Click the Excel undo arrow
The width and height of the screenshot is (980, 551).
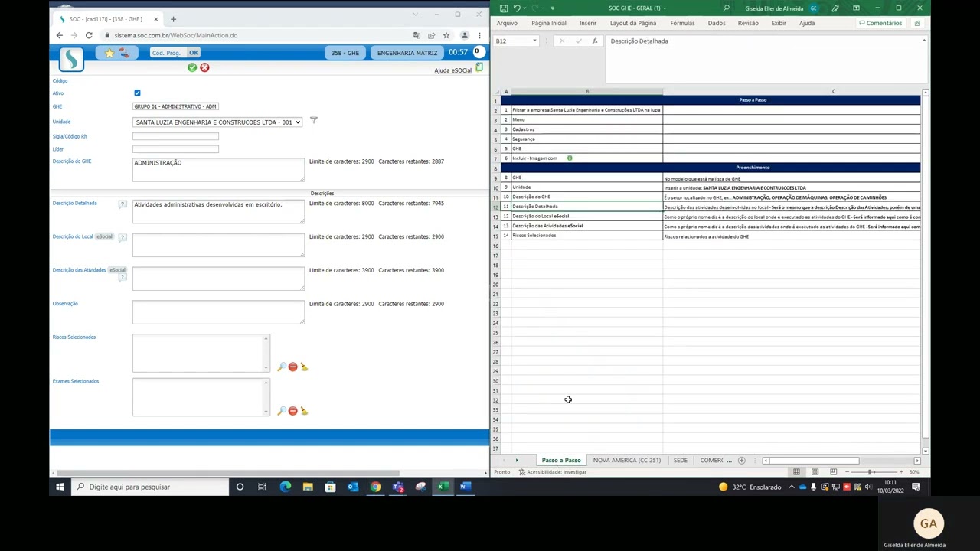517,8
